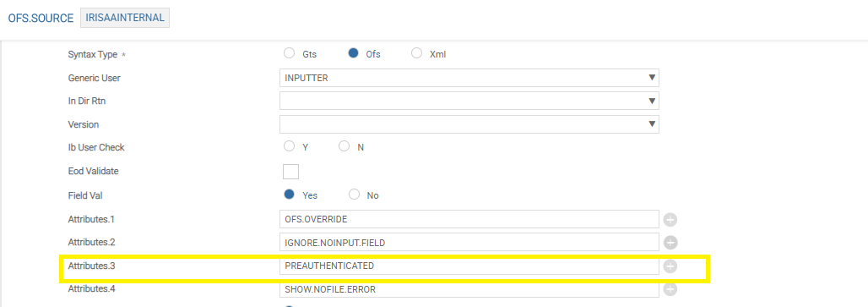Expand the In Dir Rtn dropdown

click(x=469, y=101)
